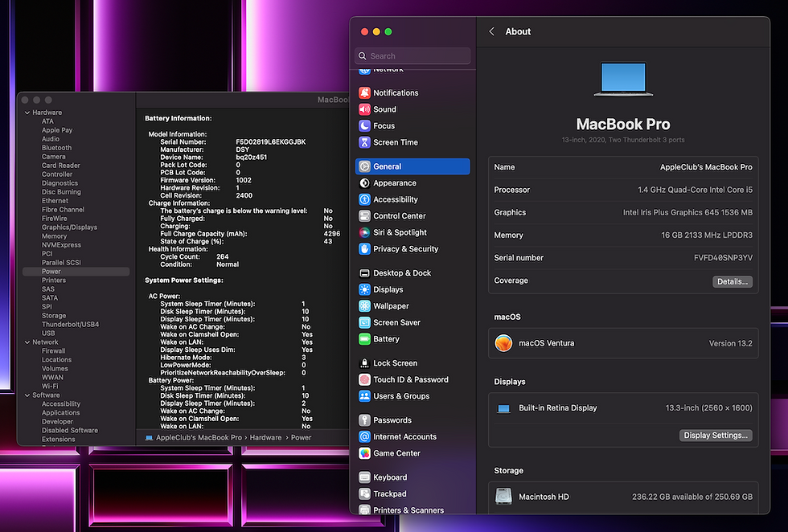788x532 pixels.
Task: Open Internet Accounts @ icon
Action: point(364,436)
